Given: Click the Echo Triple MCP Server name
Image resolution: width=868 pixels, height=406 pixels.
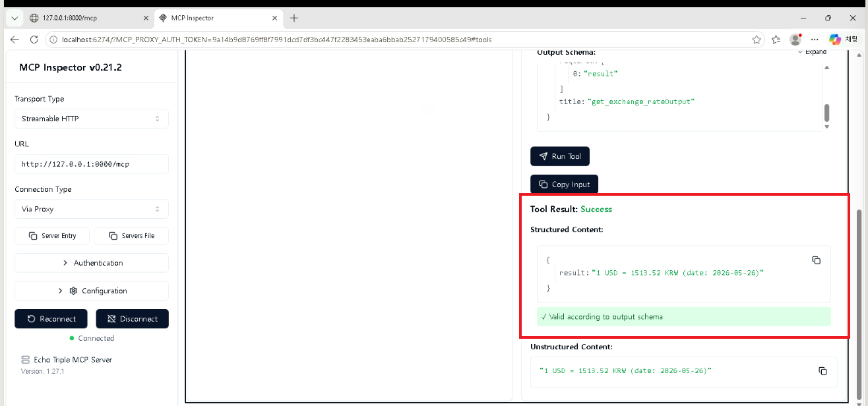Looking at the screenshot, I should click(73, 360).
